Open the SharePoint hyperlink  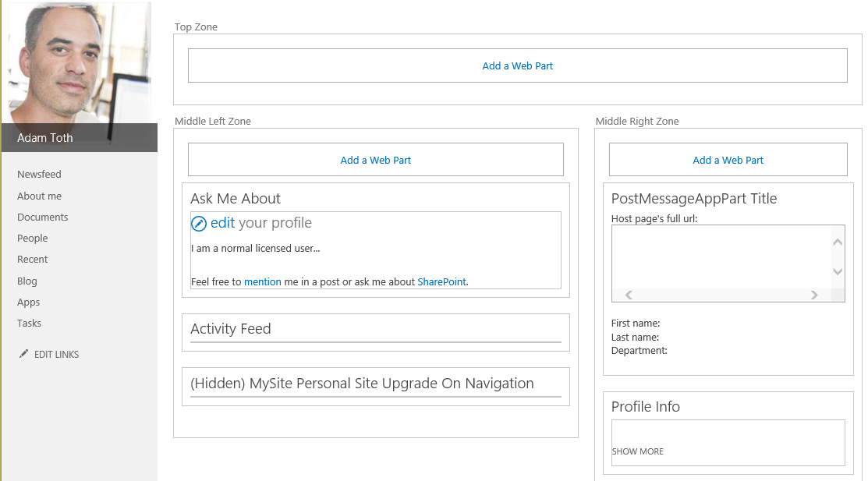pyautogui.click(x=441, y=281)
